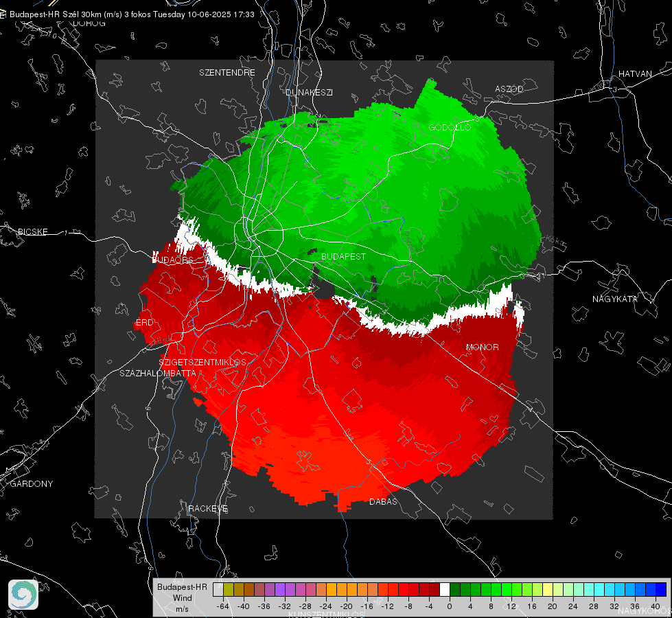Click the white zero-velocity legend swatch

[x=445, y=589]
